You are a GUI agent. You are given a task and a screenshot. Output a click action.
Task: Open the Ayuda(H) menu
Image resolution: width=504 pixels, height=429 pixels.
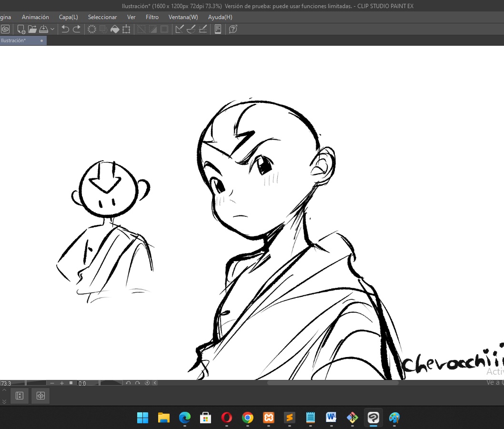coord(220,17)
